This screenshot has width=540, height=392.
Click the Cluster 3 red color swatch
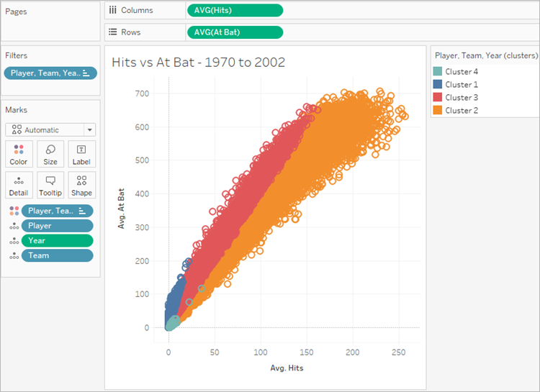(x=437, y=97)
